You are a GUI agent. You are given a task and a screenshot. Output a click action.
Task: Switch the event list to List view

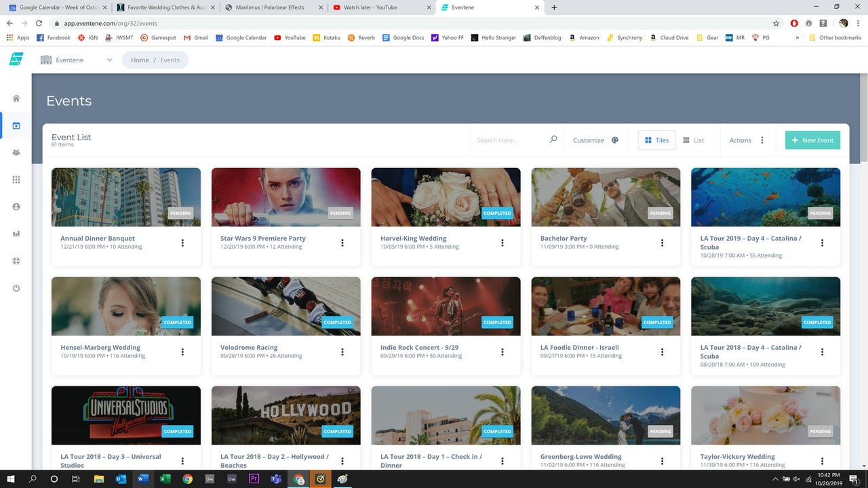click(694, 140)
